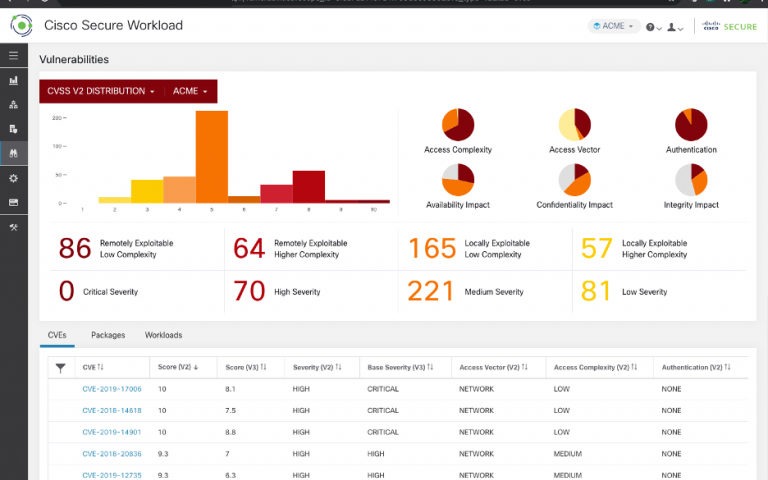768x480 pixels.
Task: Sort table by CVE column
Action: point(93,367)
